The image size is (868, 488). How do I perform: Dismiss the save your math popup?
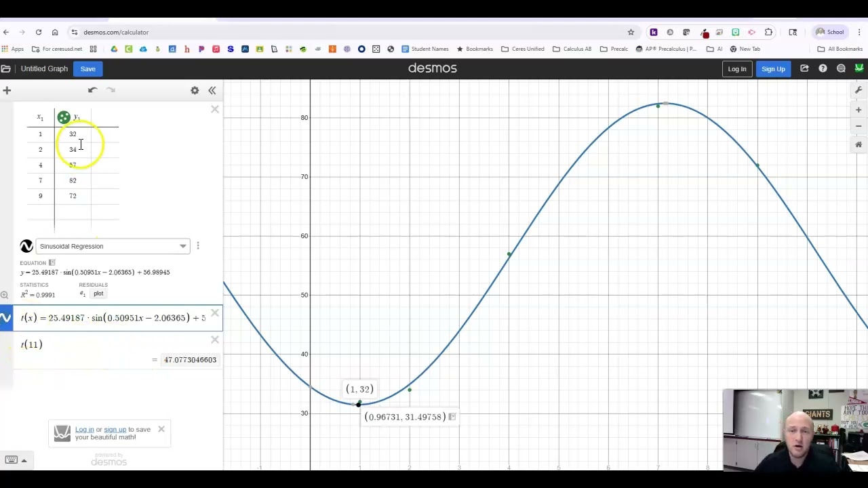161,429
